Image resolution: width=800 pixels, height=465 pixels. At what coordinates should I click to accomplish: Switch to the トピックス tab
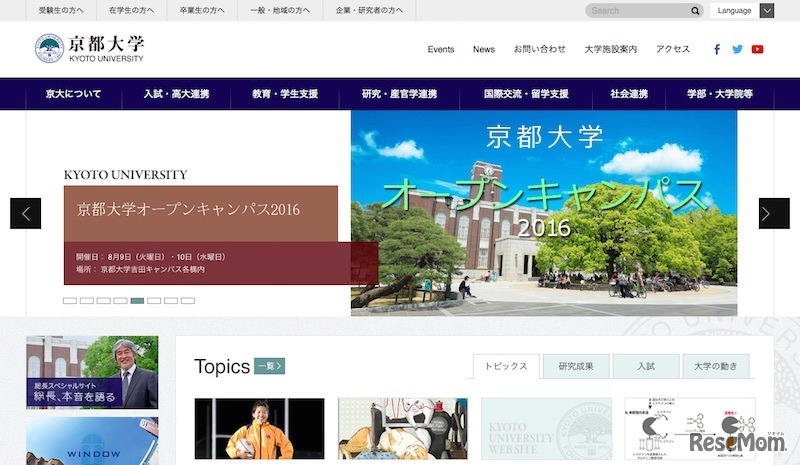pos(506,366)
